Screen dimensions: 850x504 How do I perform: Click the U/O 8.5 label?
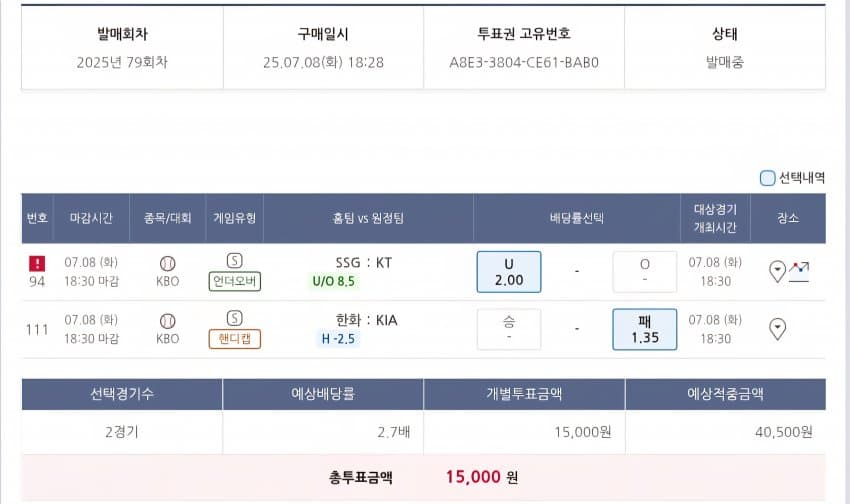click(333, 281)
